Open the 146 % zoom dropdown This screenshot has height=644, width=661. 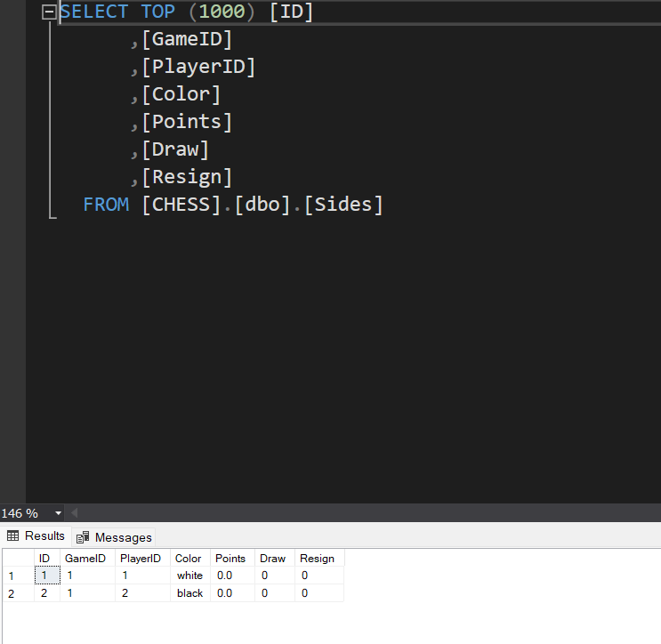58,513
